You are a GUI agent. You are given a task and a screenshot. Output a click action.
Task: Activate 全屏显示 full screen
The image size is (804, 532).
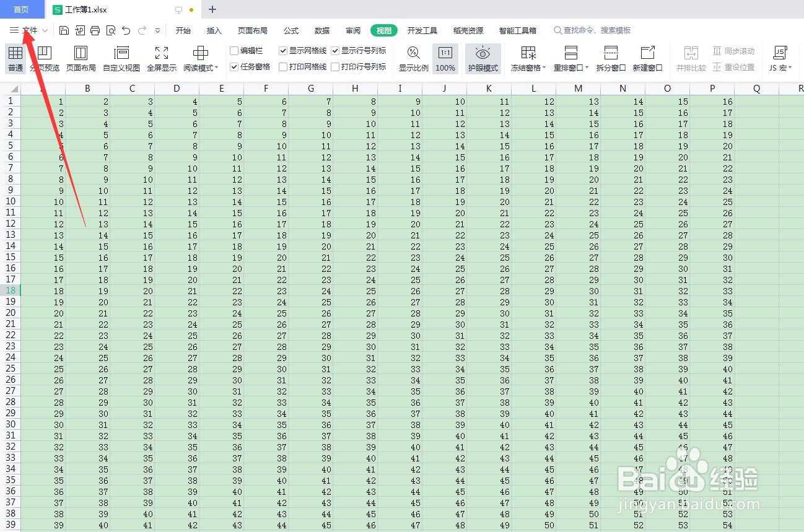coord(162,59)
